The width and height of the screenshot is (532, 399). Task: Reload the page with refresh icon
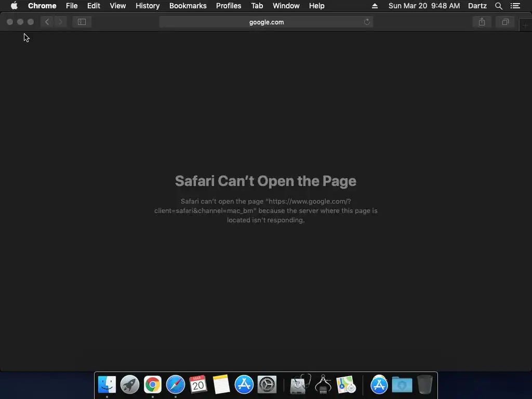click(367, 22)
